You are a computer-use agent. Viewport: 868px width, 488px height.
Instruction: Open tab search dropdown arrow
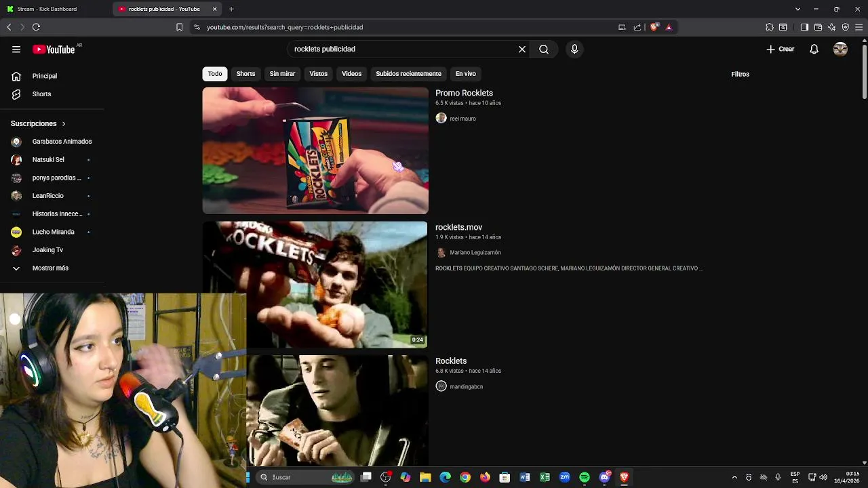pyautogui.click(x=797, y=9)
